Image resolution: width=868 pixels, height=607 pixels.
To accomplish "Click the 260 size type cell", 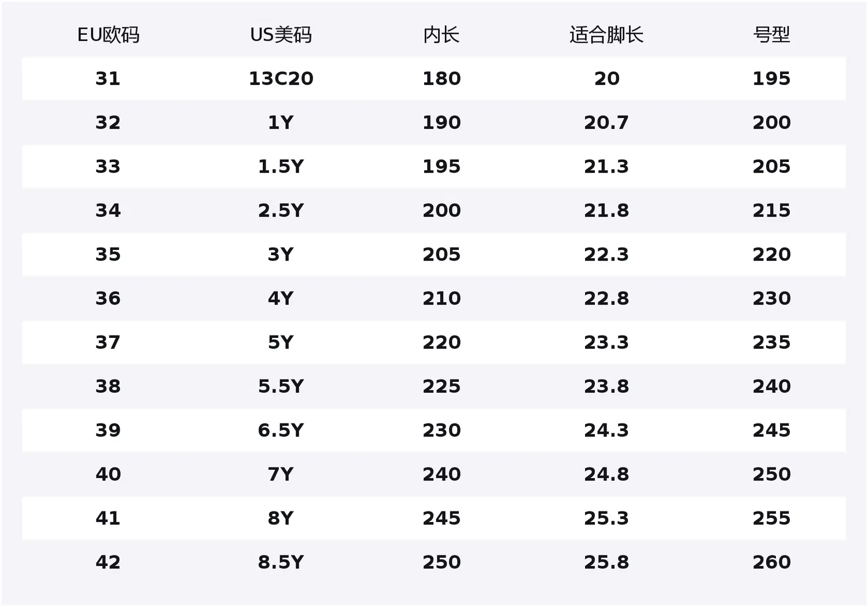I will [x=771, y=562].
